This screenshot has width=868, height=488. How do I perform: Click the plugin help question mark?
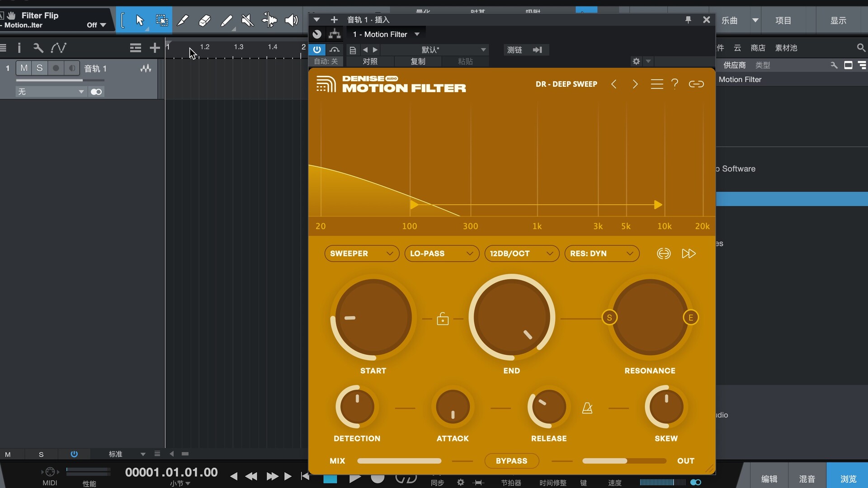coord(675,84)
